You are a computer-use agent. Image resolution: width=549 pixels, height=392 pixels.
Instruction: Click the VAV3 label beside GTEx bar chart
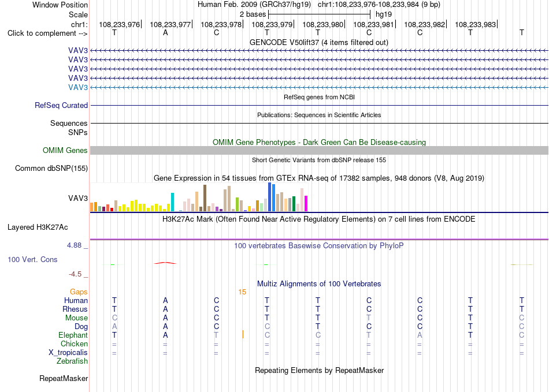coord(78,198)
